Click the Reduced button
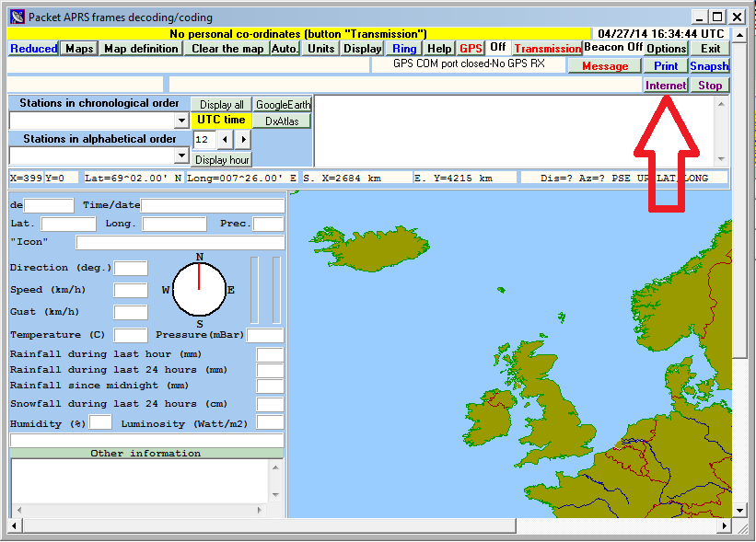 pyautogui.click(x=34, y=49)
